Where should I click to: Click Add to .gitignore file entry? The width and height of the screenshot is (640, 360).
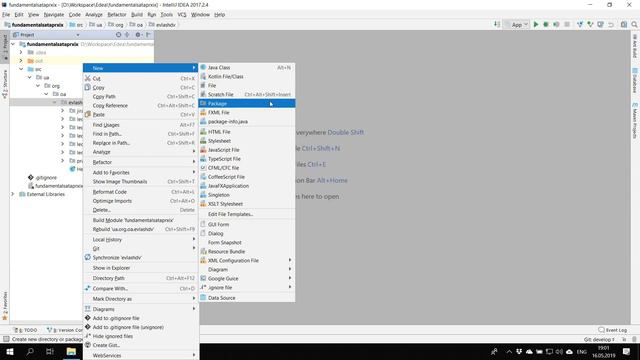coord(140,318)
